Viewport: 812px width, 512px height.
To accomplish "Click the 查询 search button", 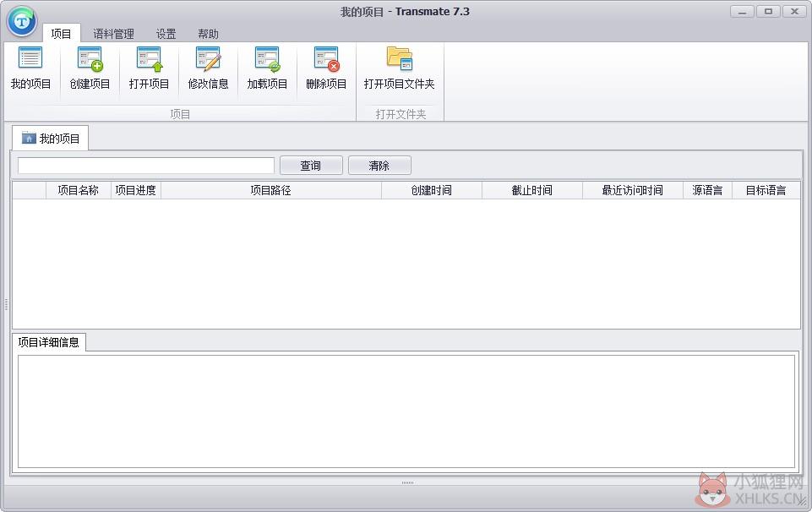I will pos(311,166).
